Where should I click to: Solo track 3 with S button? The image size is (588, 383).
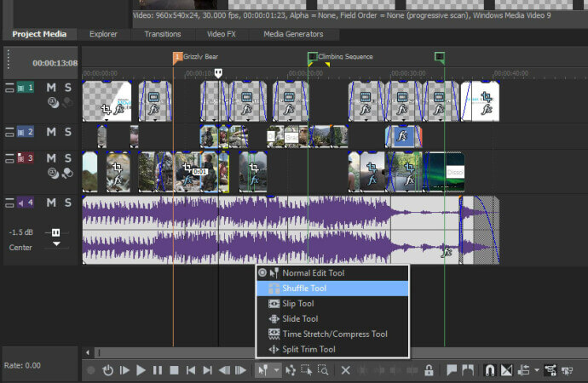point(67,157)
